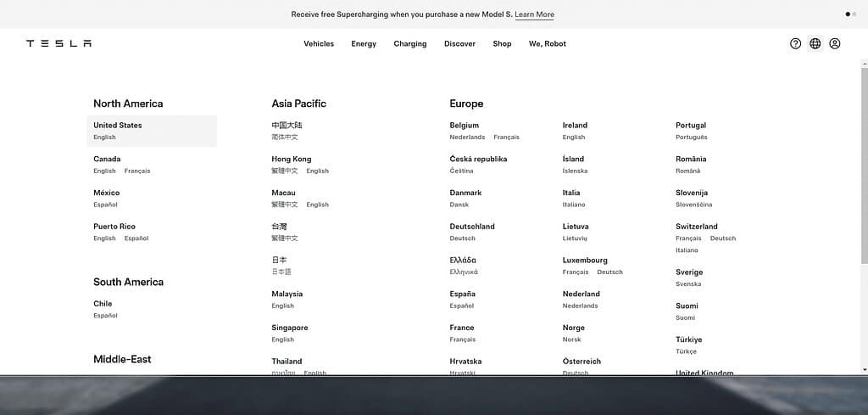Select Türkiye Türkçe
This screenshot has height=415, width=868.
coord(687,352)
